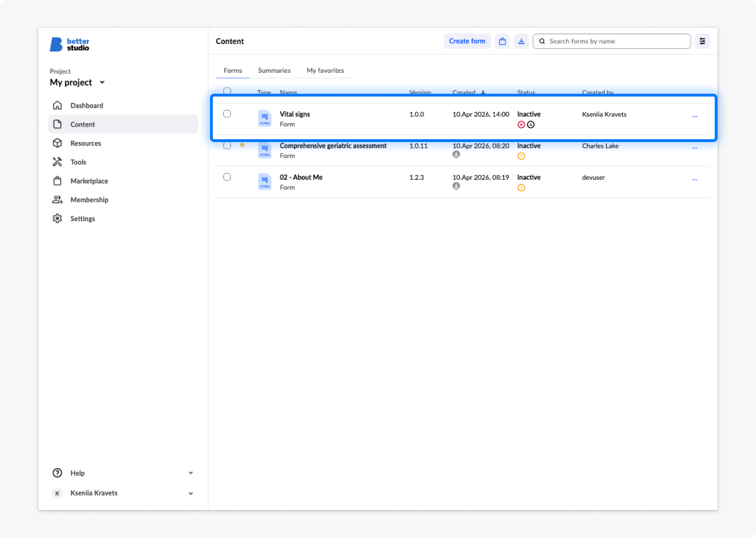Image resolution: width=756 pixels, height=538 pixels.
Task: Expand the Help section chevron
Action: pos(191,473)
